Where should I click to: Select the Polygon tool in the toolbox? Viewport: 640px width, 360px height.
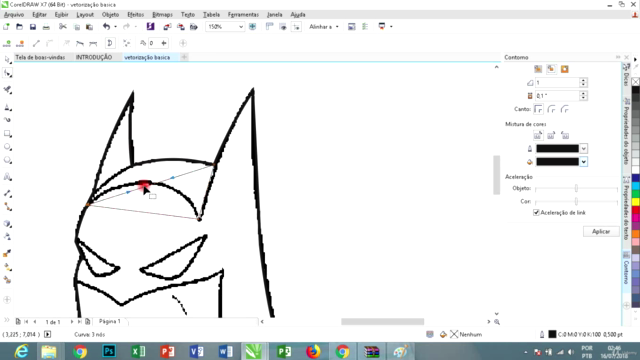coord(7,160)
